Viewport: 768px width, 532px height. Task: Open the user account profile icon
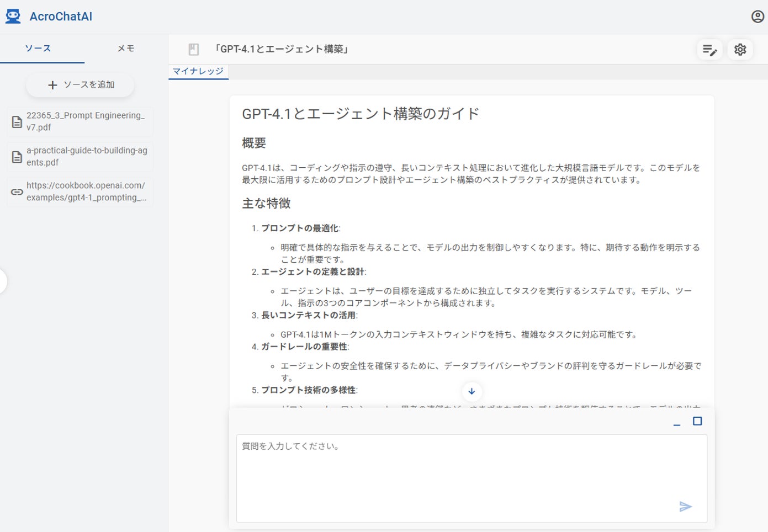[x=758, y=17]
